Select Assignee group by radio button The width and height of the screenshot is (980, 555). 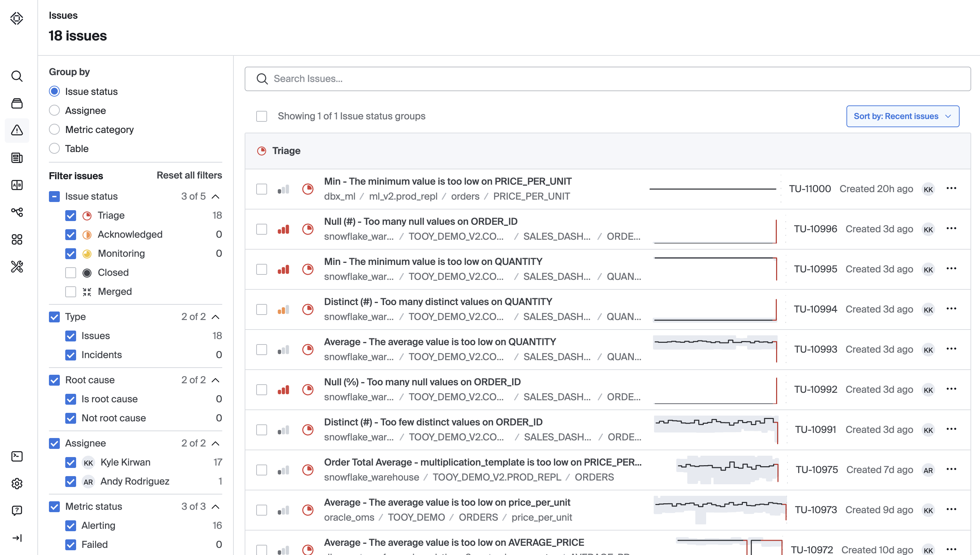[54, 111]
